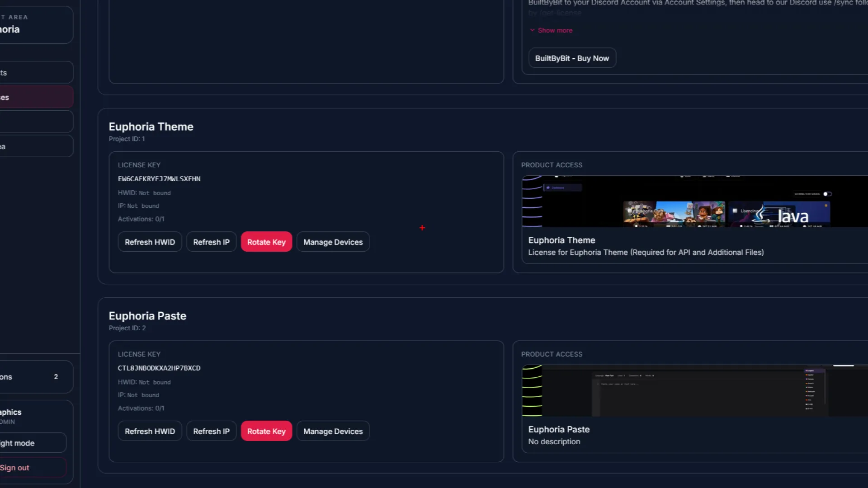
Task: Rotate Key for the Euphoria Paste license
Action: 266,432
